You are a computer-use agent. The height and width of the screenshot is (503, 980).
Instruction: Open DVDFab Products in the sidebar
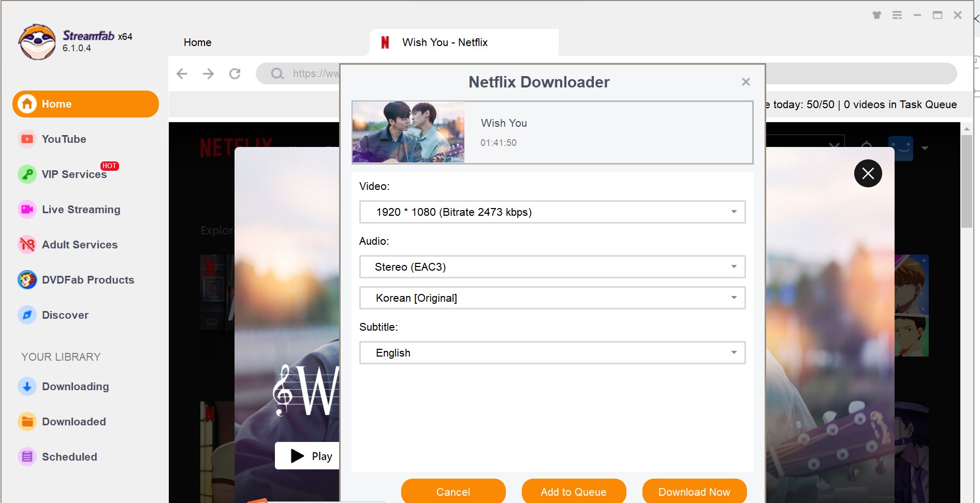coord(87,280)
